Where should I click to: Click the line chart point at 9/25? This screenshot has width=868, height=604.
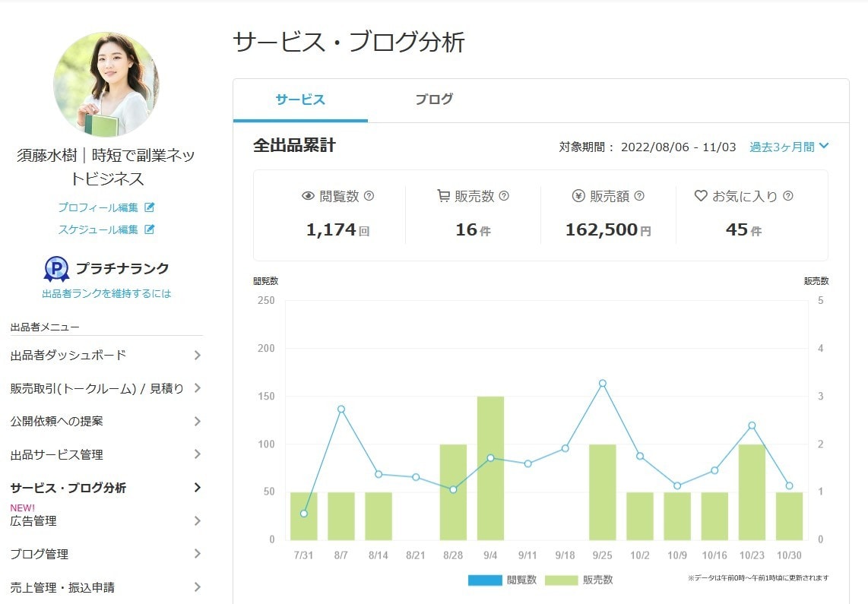click(602, 384)
